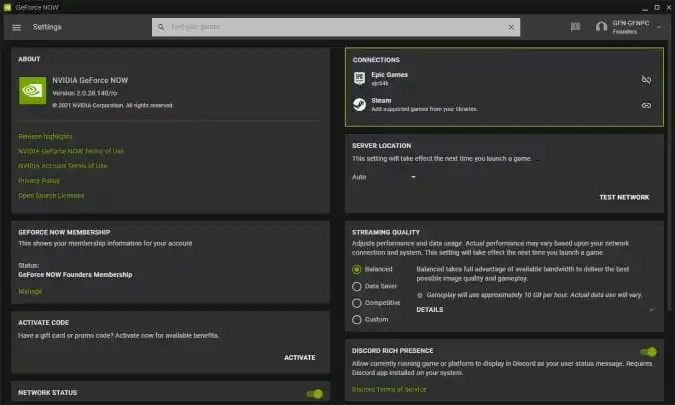
Task: Minimize the GeForce NOW window
Action: tap(644, 8)
